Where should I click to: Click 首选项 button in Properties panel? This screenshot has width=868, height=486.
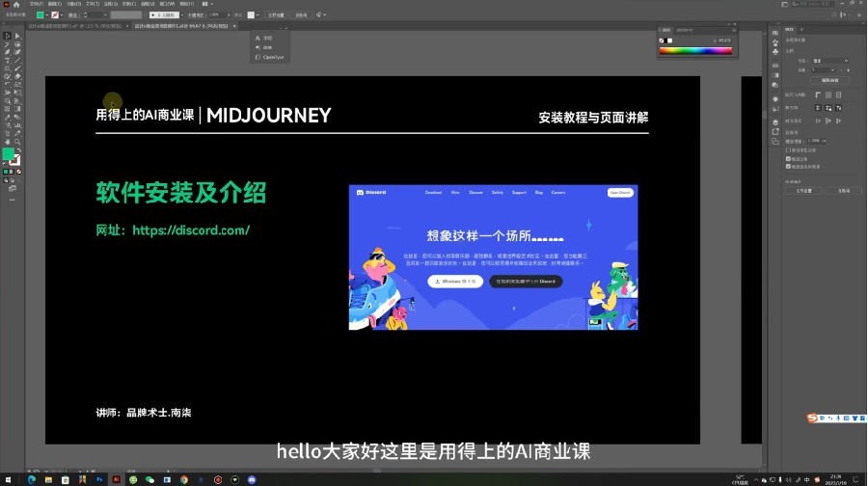click(x=844, y=190)
